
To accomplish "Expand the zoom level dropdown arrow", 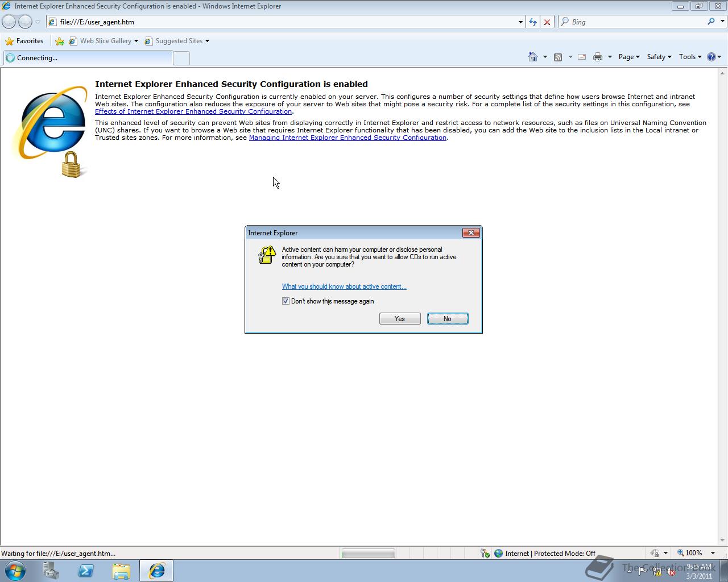I will coord(713,553).
